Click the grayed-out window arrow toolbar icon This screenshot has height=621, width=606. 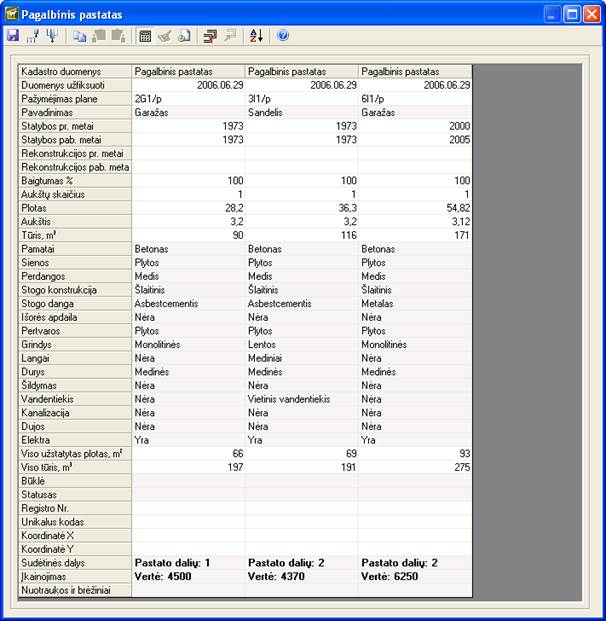point(230,36)
